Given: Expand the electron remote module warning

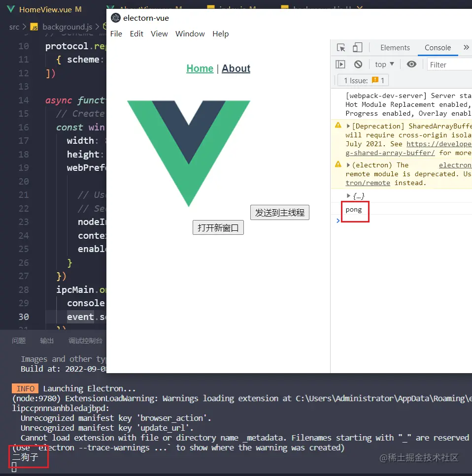Looking at the screenshot, I should (x=348, y=165).
